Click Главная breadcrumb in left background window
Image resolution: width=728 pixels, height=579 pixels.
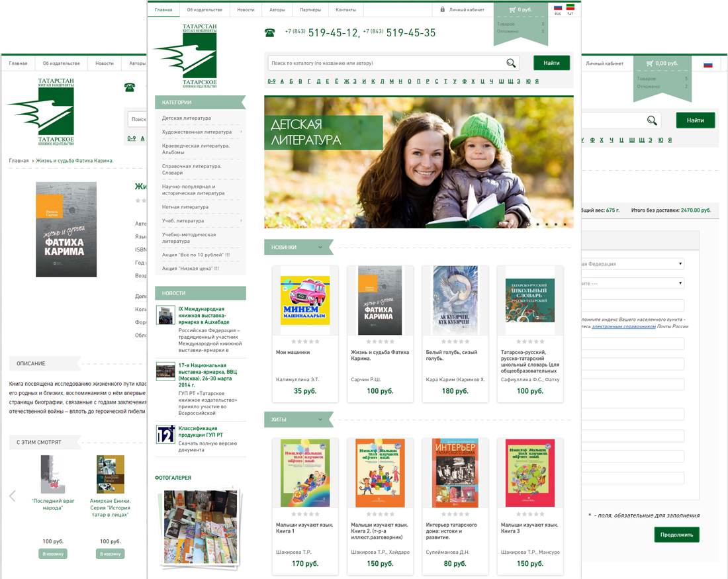[19, 161]
